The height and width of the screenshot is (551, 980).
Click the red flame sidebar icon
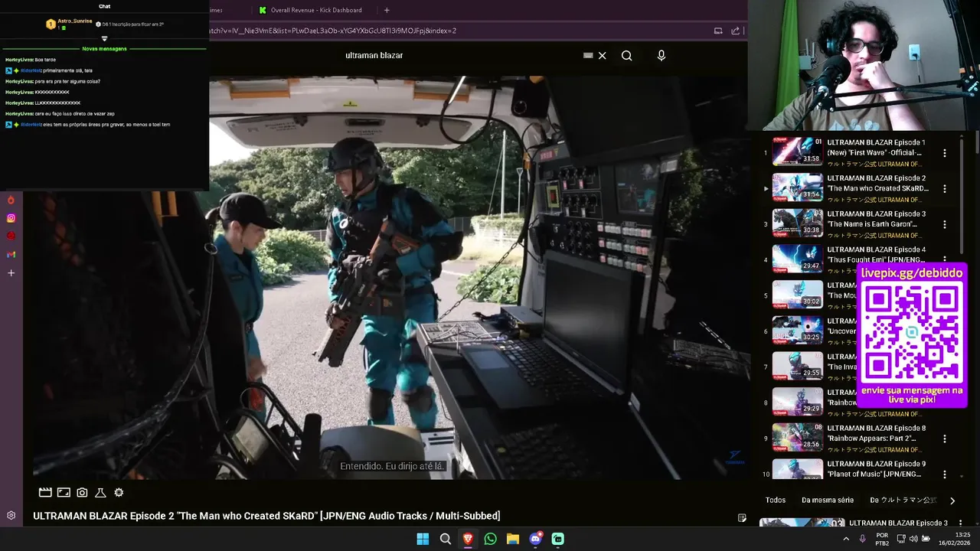point(11,200)
